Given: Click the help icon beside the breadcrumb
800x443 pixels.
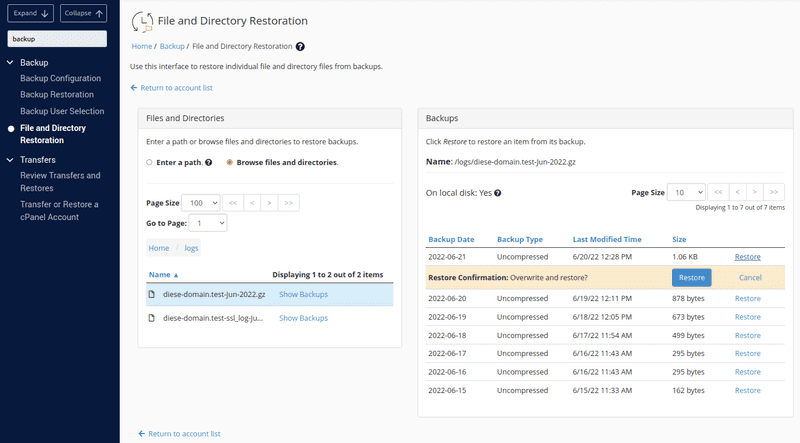Looking at the screenshot, I should coord(301,46).
